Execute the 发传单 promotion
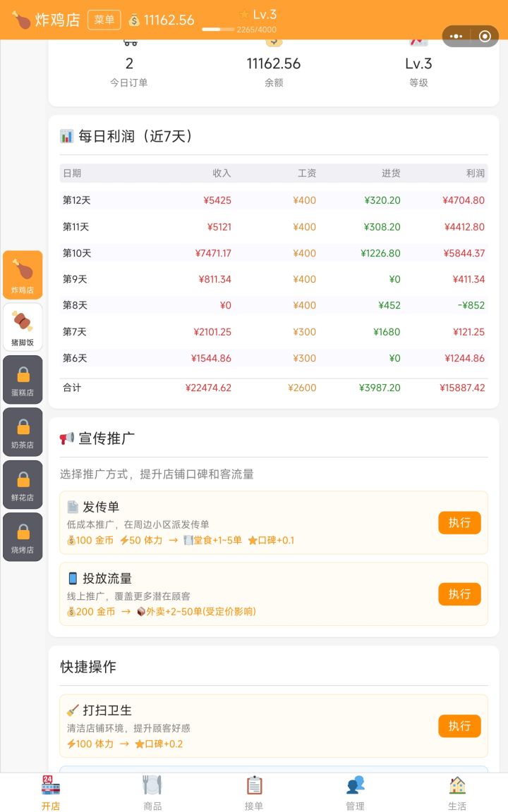Viewport: 508px width, 812px height. point(459,522)
